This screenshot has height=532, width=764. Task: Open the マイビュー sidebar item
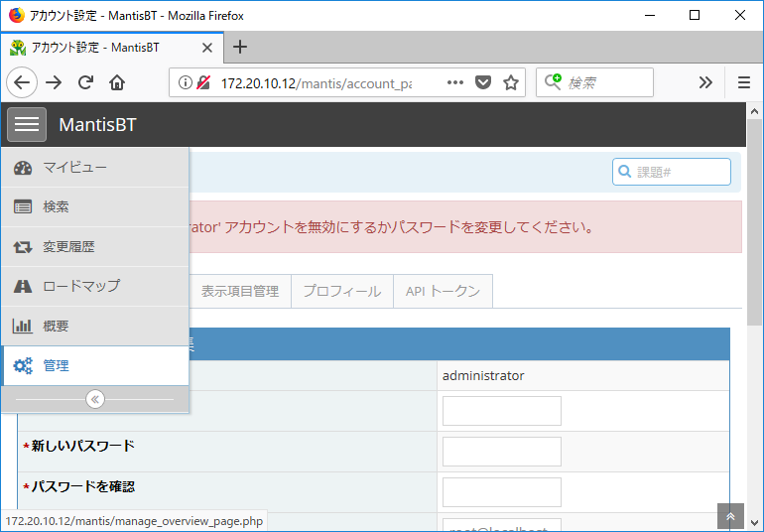tap(95, 168)
